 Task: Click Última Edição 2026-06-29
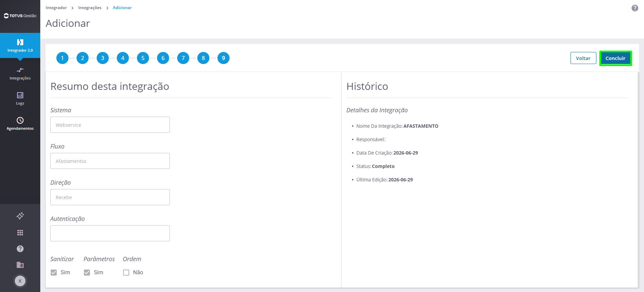[x=385, y=180]
